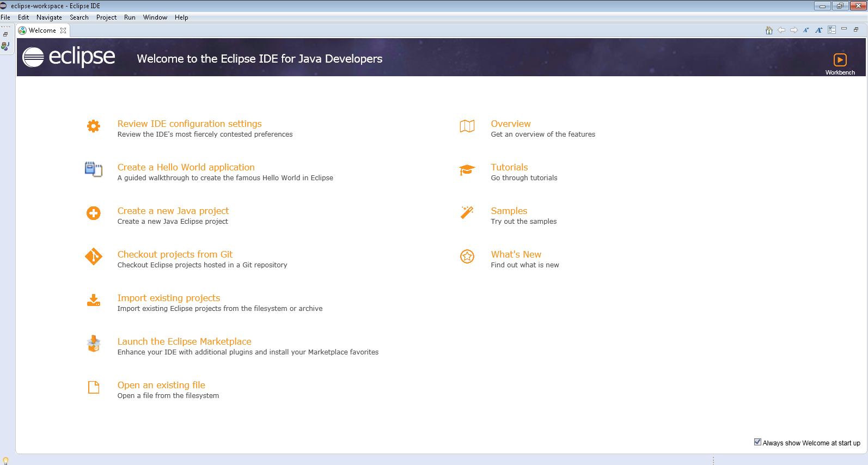Click text 'Import existing Eclipse projects from the filesystem or archive'
868x465 pixels.
coord(220,309)
